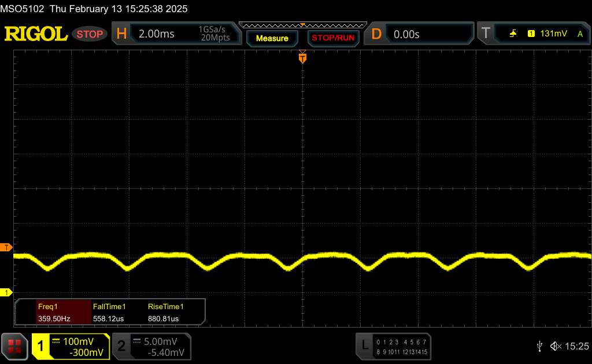Viewport: 592px width, 364px height.
Task: Select the 0.00s delay value
Action: (x=406, y=34)
